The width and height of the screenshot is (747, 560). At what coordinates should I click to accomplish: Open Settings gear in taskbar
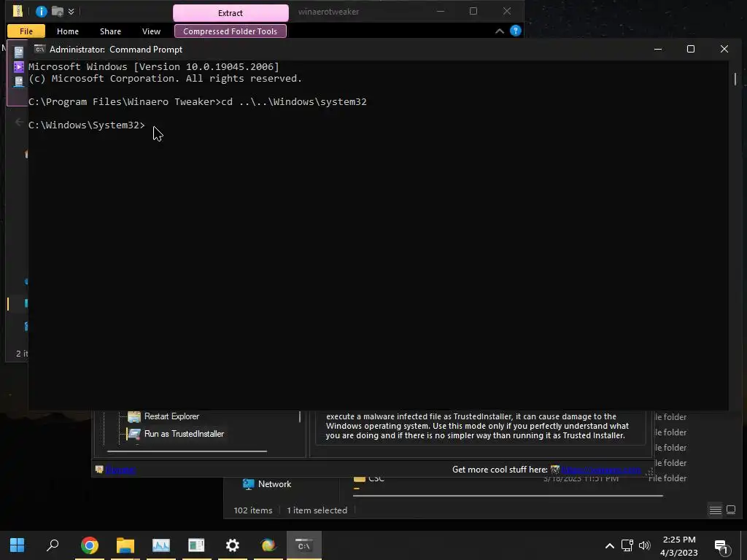233,545
